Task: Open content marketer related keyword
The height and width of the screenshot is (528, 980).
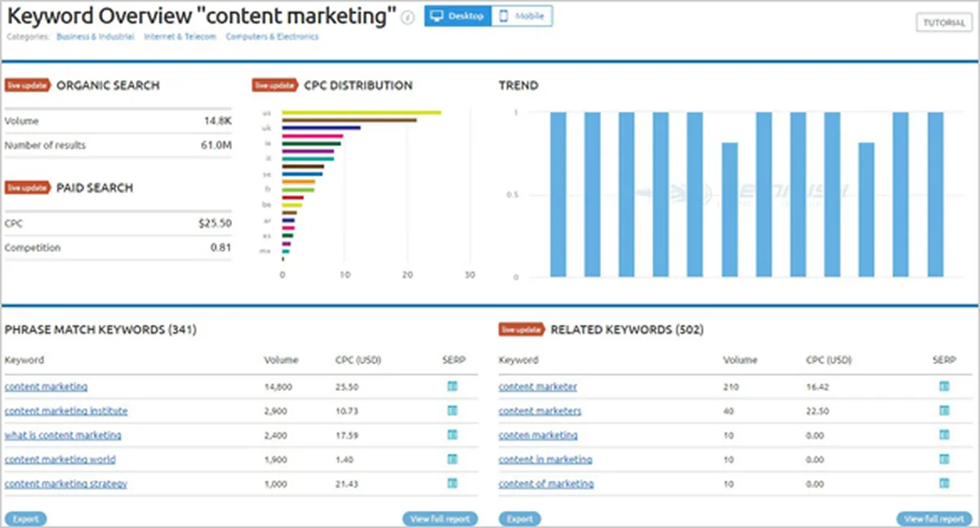Action: click(x=538, y=387)
